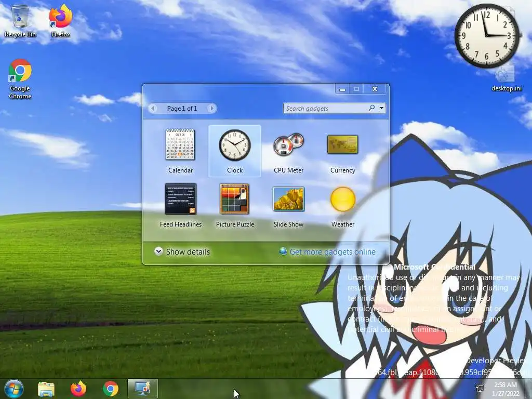This screenshot has width=532, height=399.
Task: Click the search magnifier in gadgets window
Action: pos(371,108)
